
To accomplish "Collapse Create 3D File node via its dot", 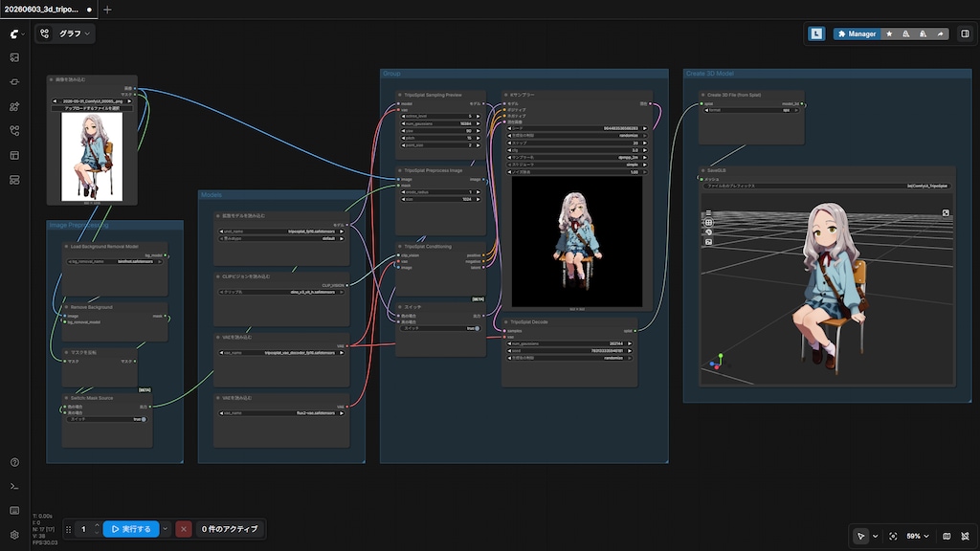I will click(703, 95).
